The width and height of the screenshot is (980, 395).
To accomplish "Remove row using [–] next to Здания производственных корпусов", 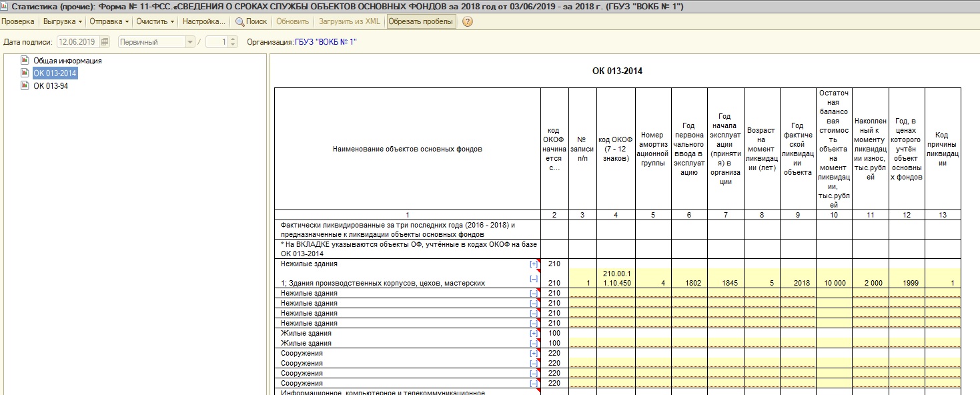I will click(533, 279).
